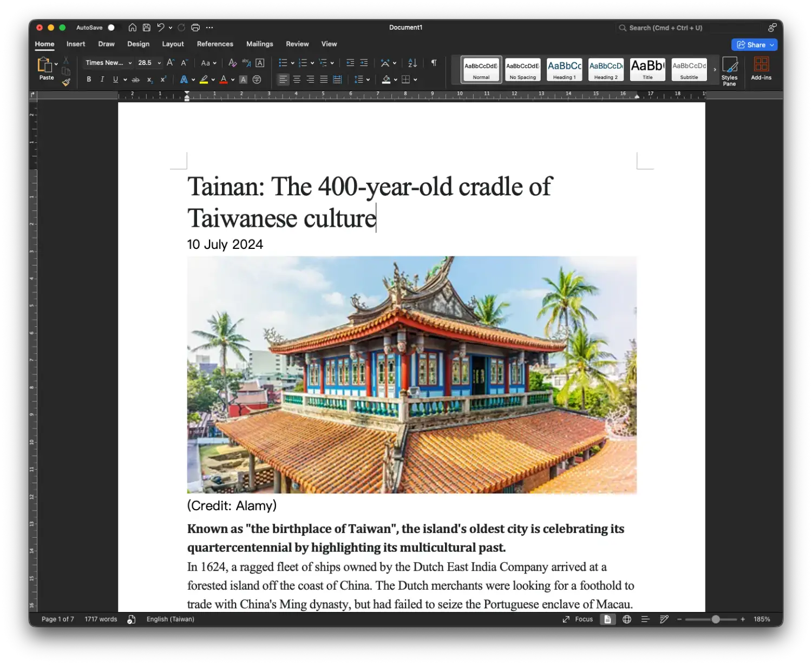The image size is (812, 665).
Task: Select the temple photo in document
Action: (411, 374)
